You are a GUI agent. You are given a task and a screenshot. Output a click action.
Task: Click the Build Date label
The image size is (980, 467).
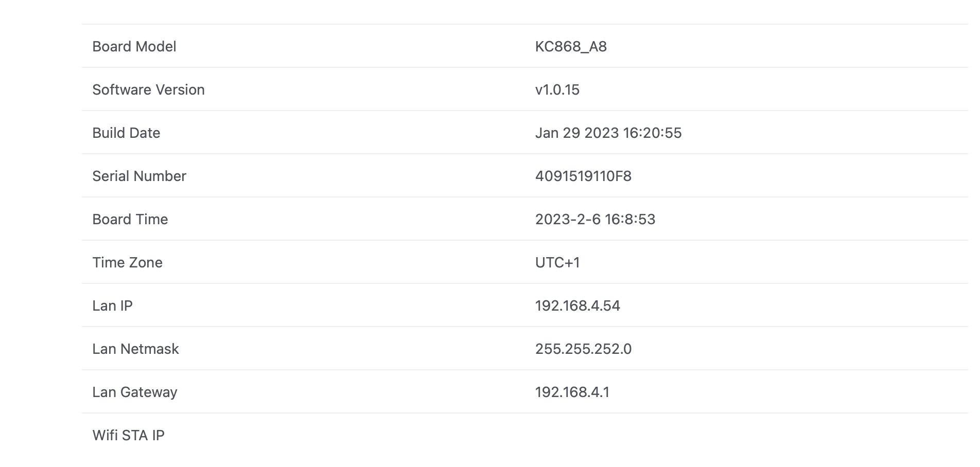click(126, 133)
